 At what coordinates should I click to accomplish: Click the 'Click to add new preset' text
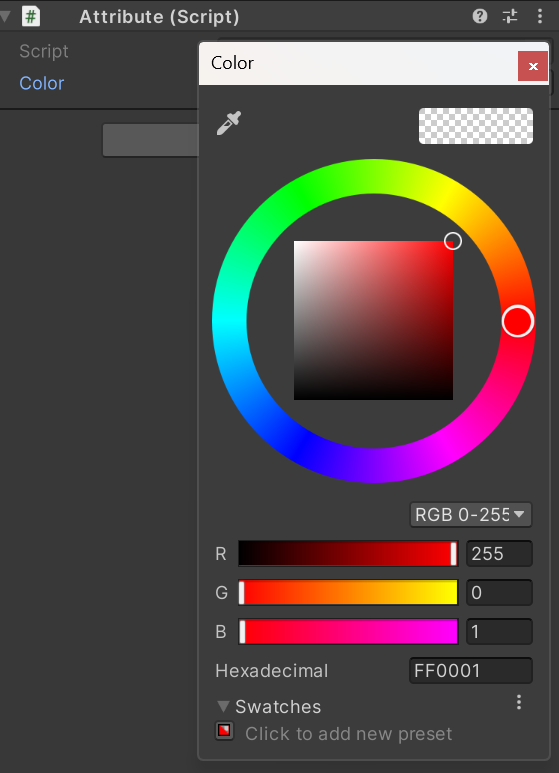(x=349, y=734)
